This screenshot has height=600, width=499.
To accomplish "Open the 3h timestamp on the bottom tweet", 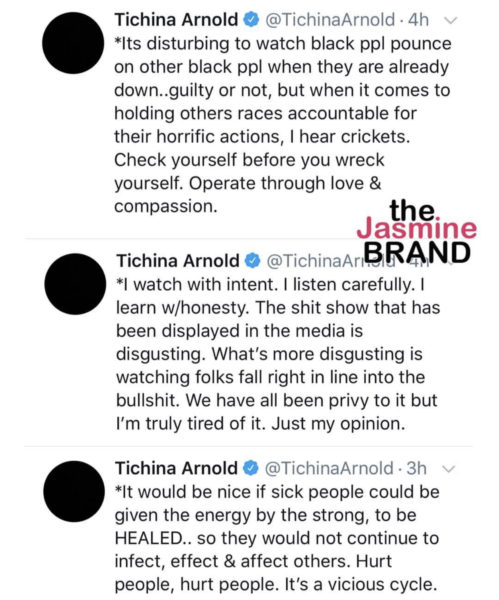I will (416, 468).
